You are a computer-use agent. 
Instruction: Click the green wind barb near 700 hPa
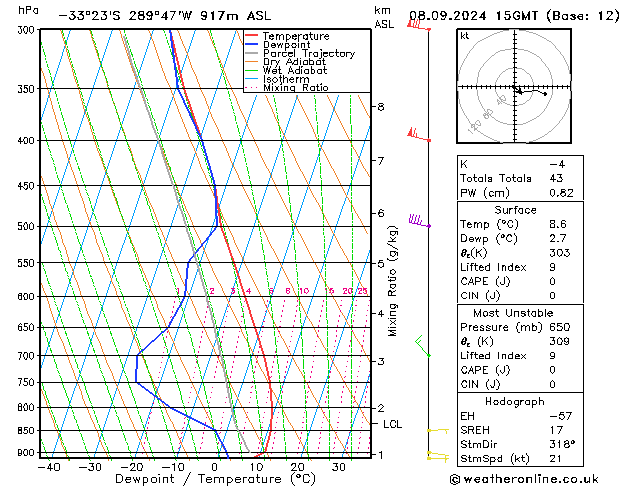coord(423,346)
